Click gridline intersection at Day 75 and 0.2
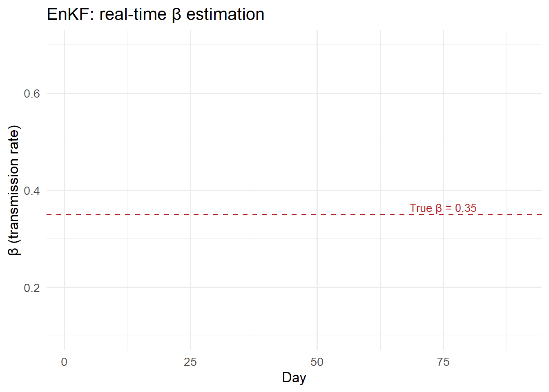Screen dimensions: 549x392 [443, 287]
